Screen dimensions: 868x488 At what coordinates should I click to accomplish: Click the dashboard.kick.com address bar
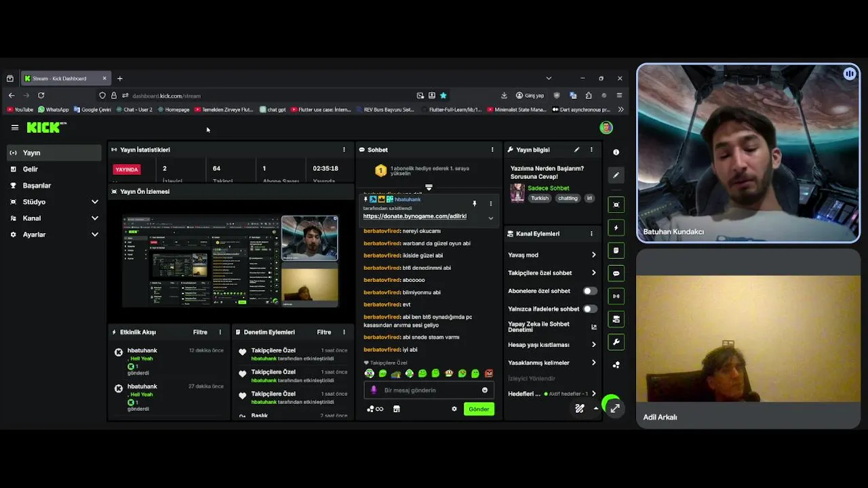pyautogui.click(x=271, y=96)
